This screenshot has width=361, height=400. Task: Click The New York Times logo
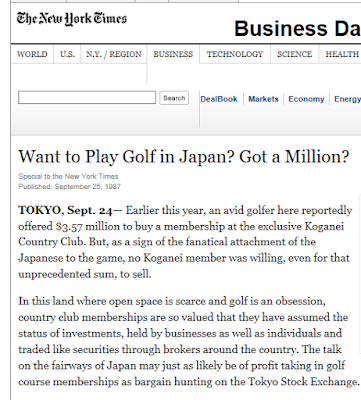(x=72, y=19)
